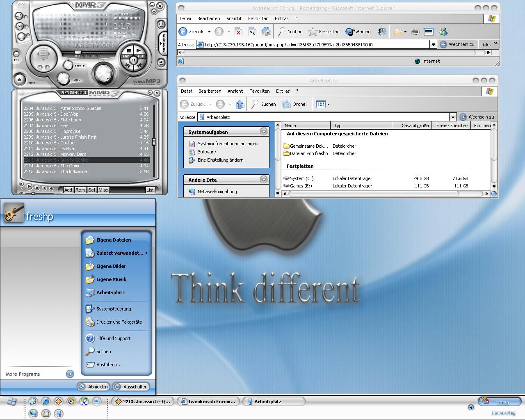Click the Ordner folders button in Arbeitsplatz

coord(294,104)
